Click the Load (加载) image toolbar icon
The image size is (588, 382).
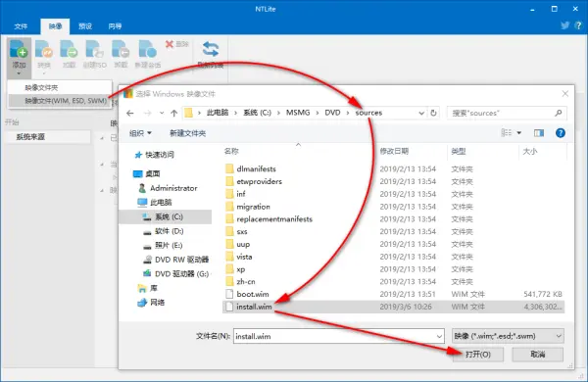tap(69, 50)
